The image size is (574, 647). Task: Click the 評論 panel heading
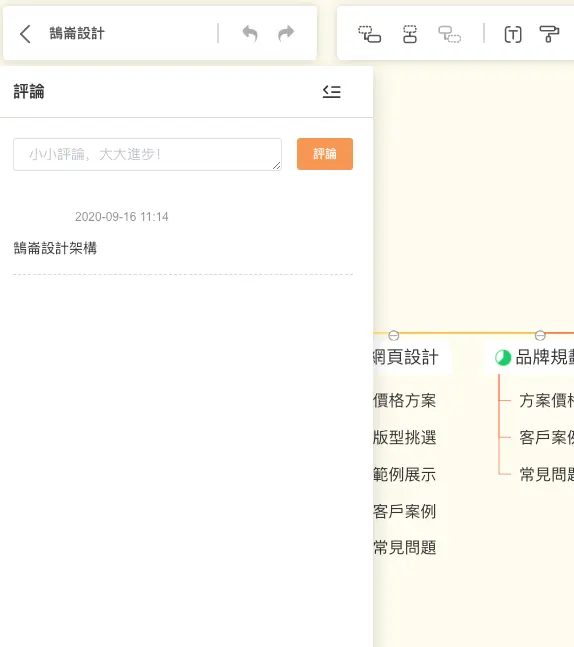29,91
